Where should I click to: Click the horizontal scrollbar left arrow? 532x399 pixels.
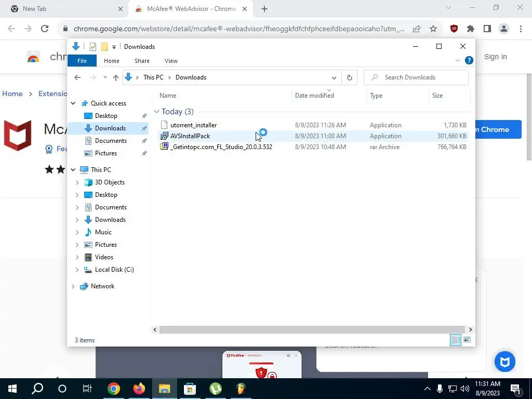pyautogui.click(x=155, y=330)
